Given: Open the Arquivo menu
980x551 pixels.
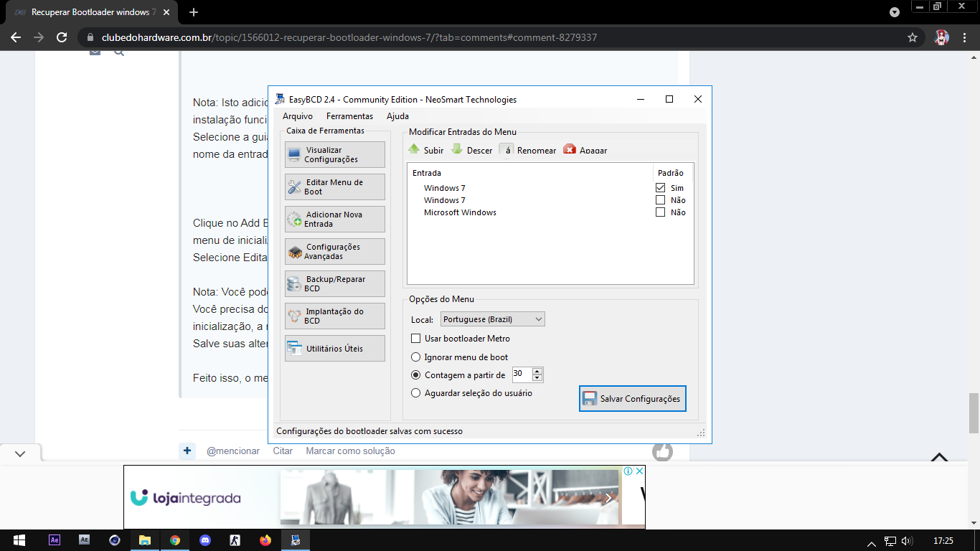Looking at the screenshot, I should click(297, 116).
